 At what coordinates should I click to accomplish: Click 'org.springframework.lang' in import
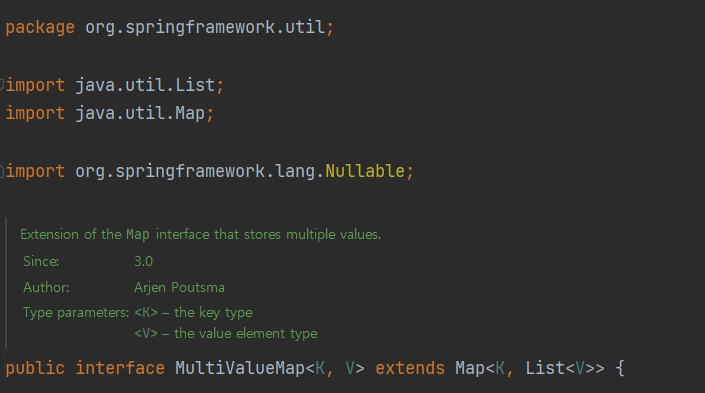195,171
